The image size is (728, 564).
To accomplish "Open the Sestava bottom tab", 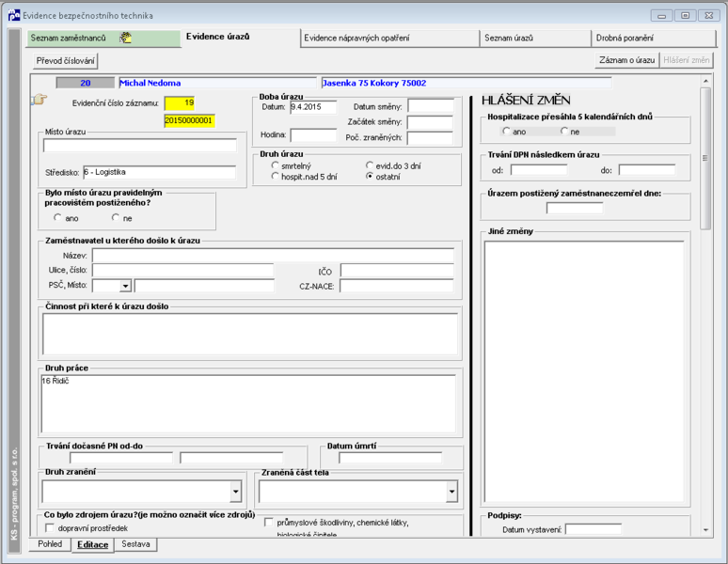I will [x=135, y=544].
